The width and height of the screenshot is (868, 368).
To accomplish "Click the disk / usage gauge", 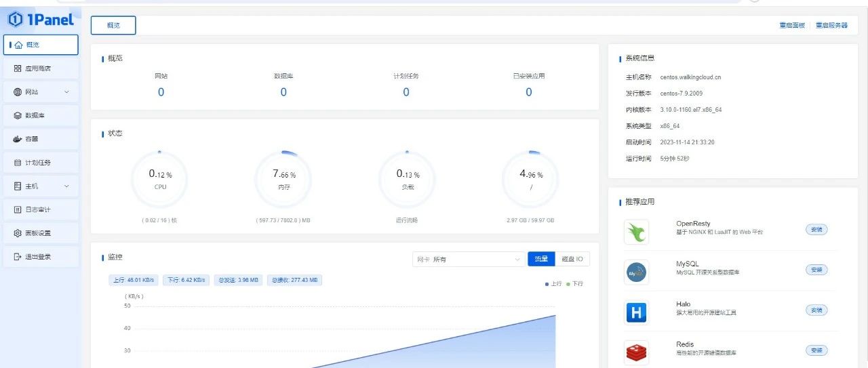I will tap(530, 179).
